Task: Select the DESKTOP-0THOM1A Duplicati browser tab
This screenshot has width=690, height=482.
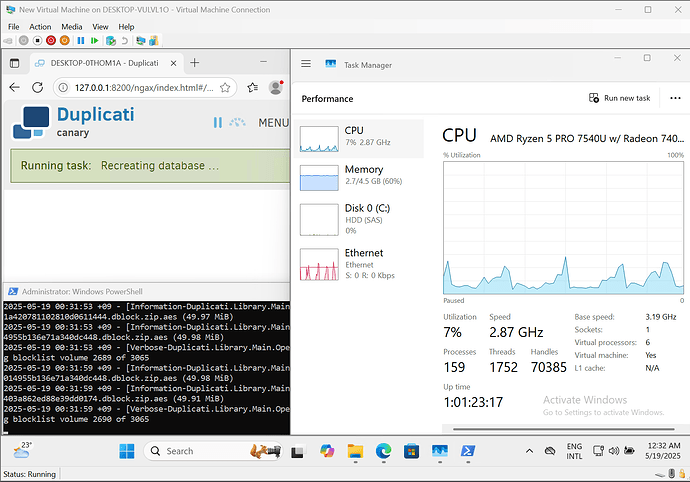Action: point(105,63)
